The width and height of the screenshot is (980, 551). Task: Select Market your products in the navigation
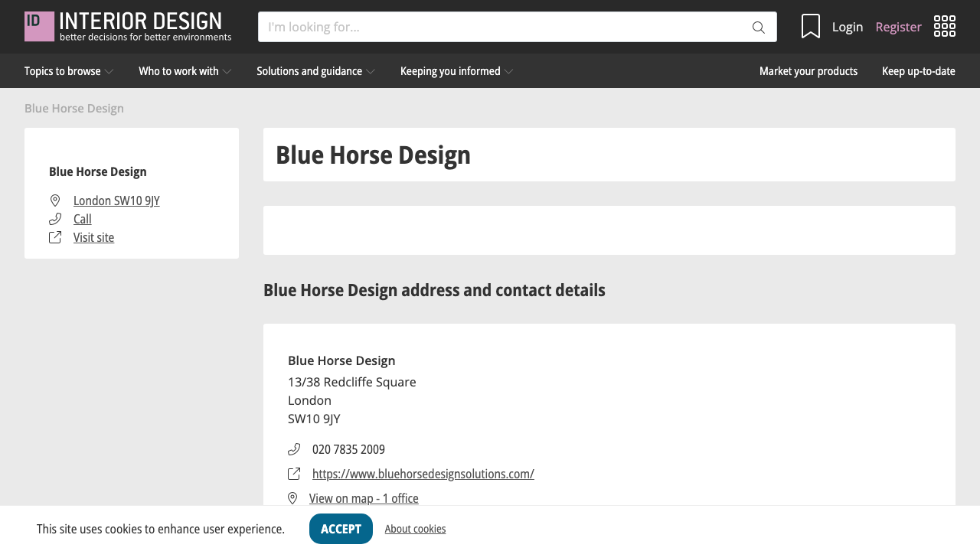coord(808,70)
